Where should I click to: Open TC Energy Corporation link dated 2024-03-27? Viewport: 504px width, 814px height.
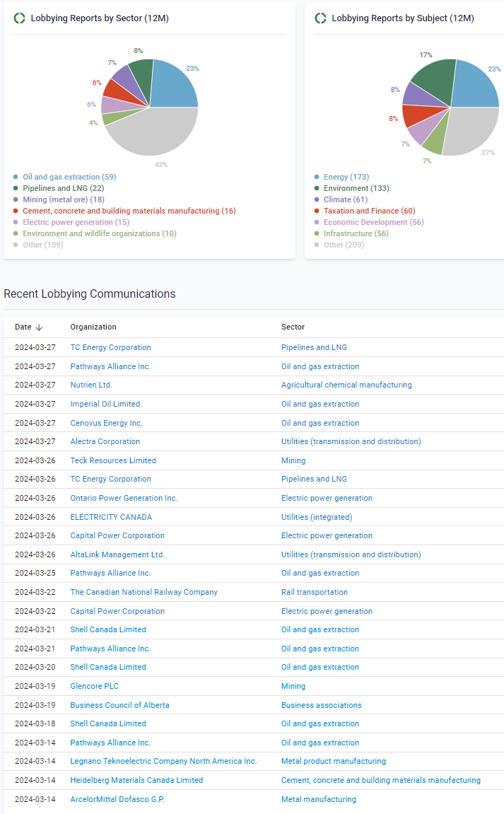[x=110, y=348]
